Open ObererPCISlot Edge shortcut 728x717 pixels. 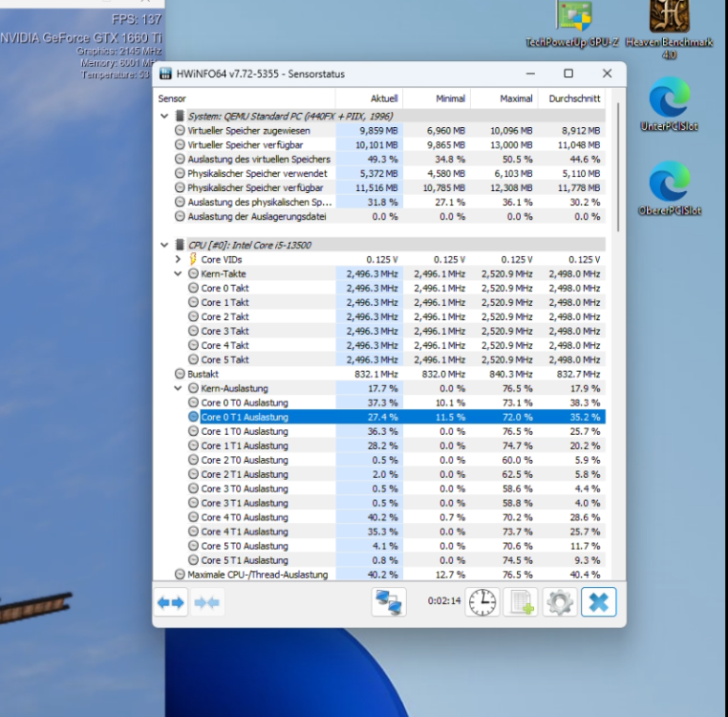coord(669,188)
